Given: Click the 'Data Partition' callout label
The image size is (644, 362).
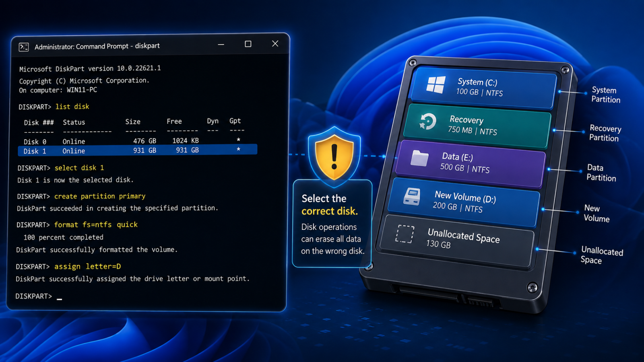Looking at the screenshot, I should pos(601,173).
